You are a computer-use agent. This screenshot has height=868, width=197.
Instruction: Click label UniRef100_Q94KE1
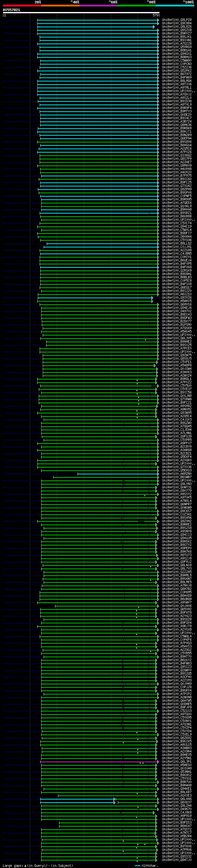(x=177, y=789)
